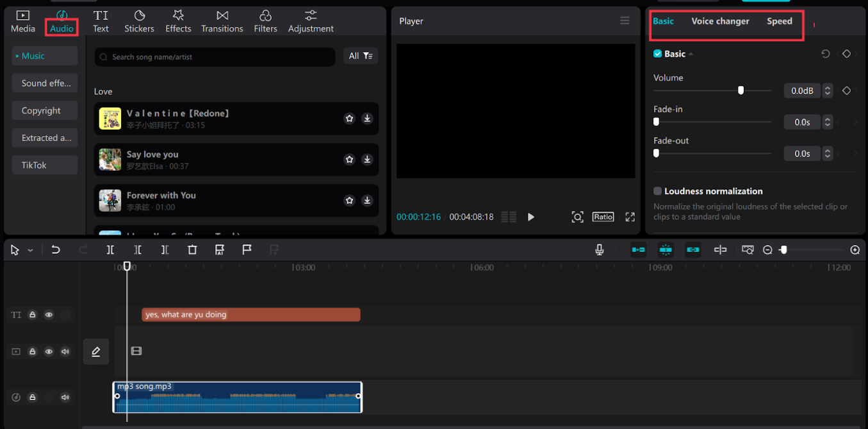Select Valentine Redone song thumbnail
Viewport: 868px width, 429px height.
pos(110,119)
